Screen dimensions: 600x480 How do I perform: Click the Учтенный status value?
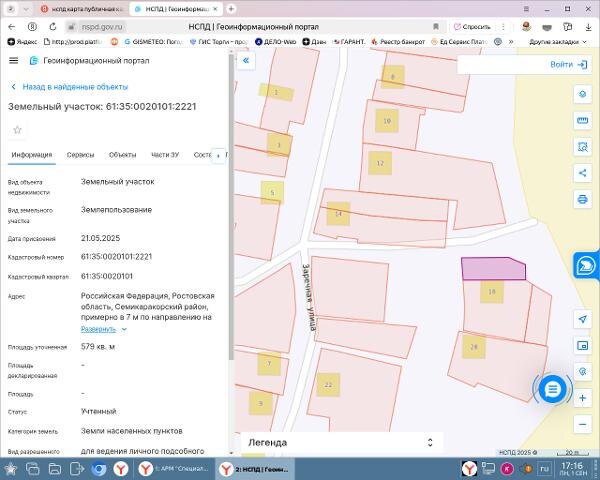(99, 411)
